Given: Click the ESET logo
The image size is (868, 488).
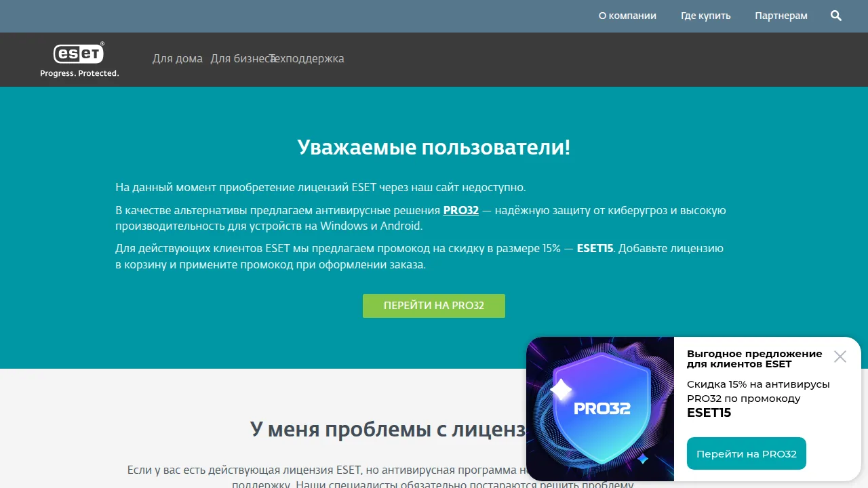Looking at the screenshot, I should [x=79, y=60].
